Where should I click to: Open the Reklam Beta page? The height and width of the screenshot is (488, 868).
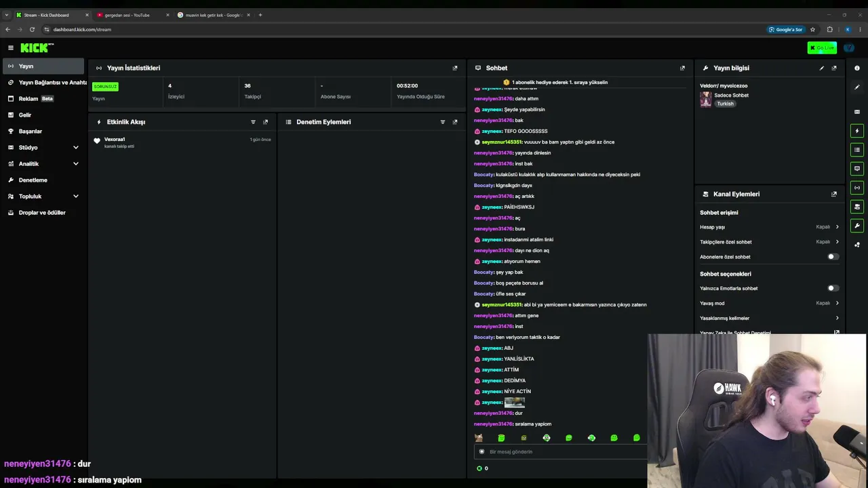tap(43, 98)
